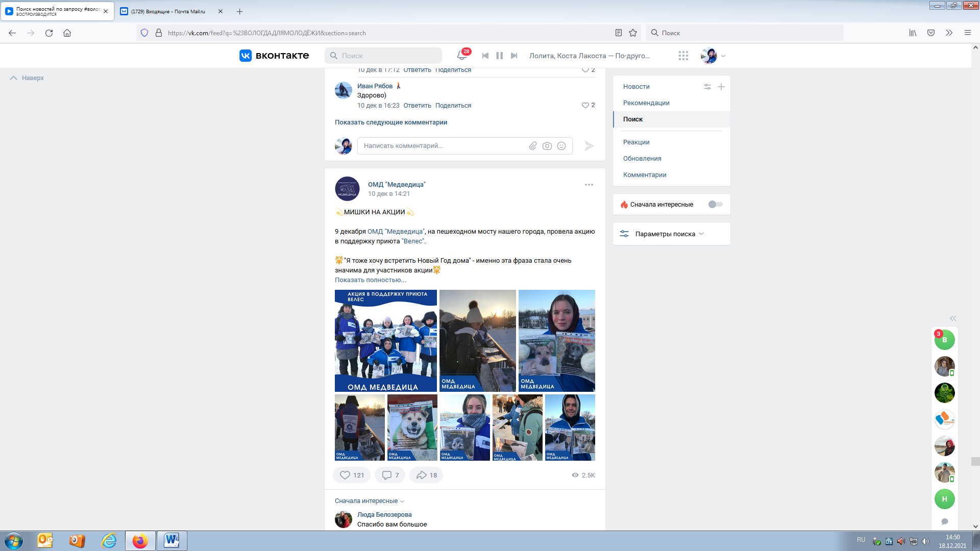
Task: Open Windows Start menu
Action: coord(14,541)
